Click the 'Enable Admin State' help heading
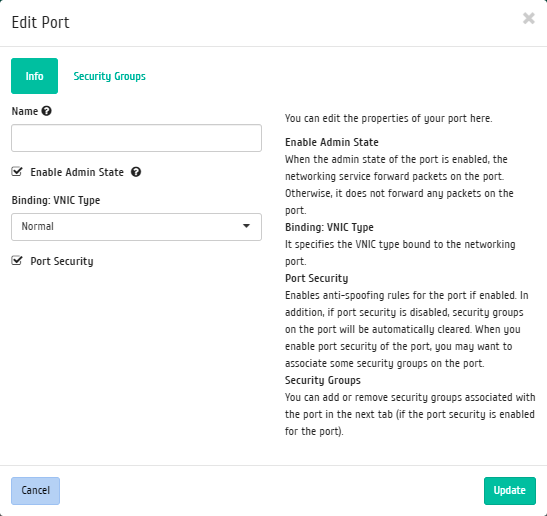This screenshot has height=516, width=547. 332,142
